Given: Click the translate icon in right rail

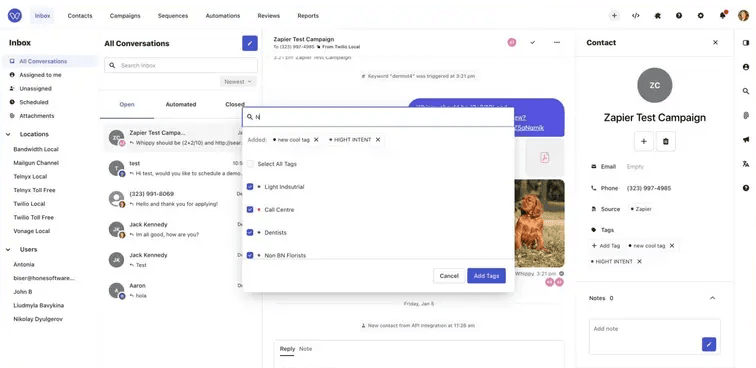Looking at the screenshot, I should [746, 164].
